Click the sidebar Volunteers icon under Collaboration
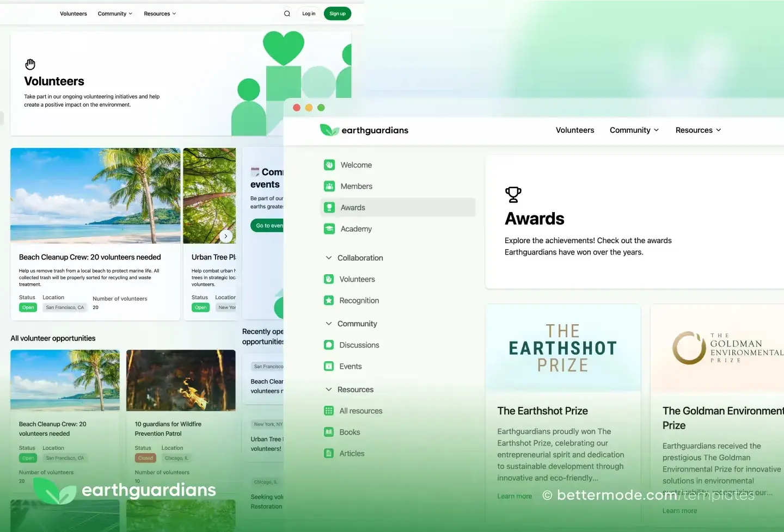This screenshot has height=532, width=784. pyautogui.click(x=329, y=279)
